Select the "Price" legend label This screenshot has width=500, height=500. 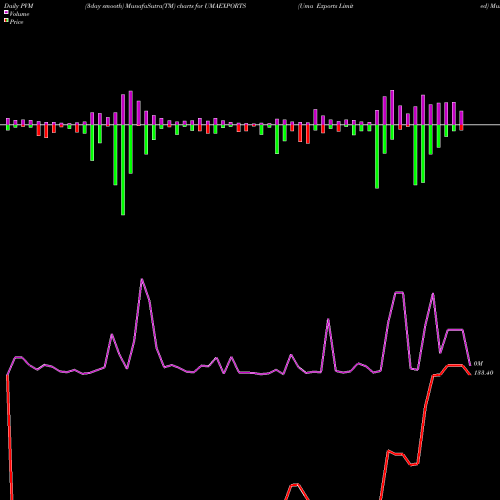(x=16, y=22)
